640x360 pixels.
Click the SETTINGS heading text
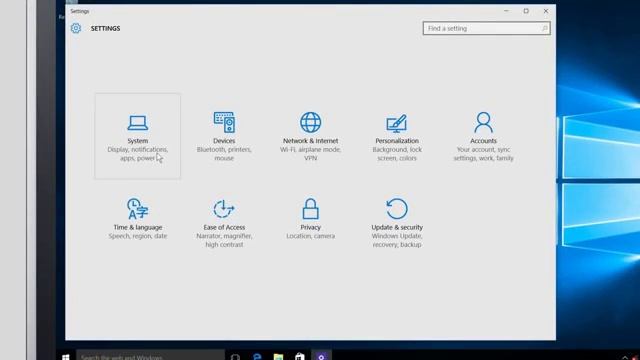[x=105, y=29]
